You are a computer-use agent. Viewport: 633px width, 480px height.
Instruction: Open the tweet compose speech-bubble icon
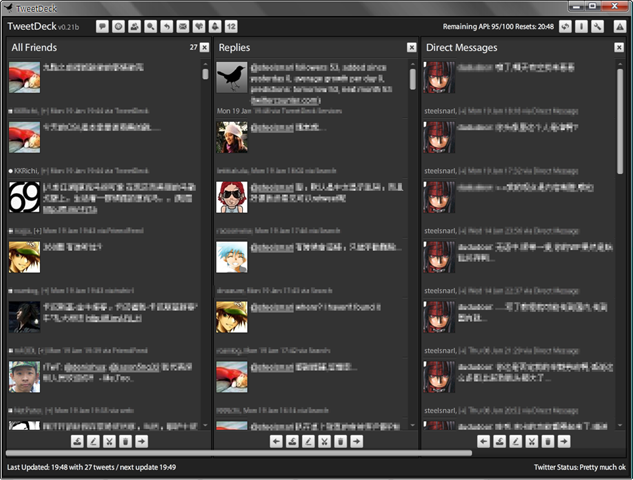[102, 27]
